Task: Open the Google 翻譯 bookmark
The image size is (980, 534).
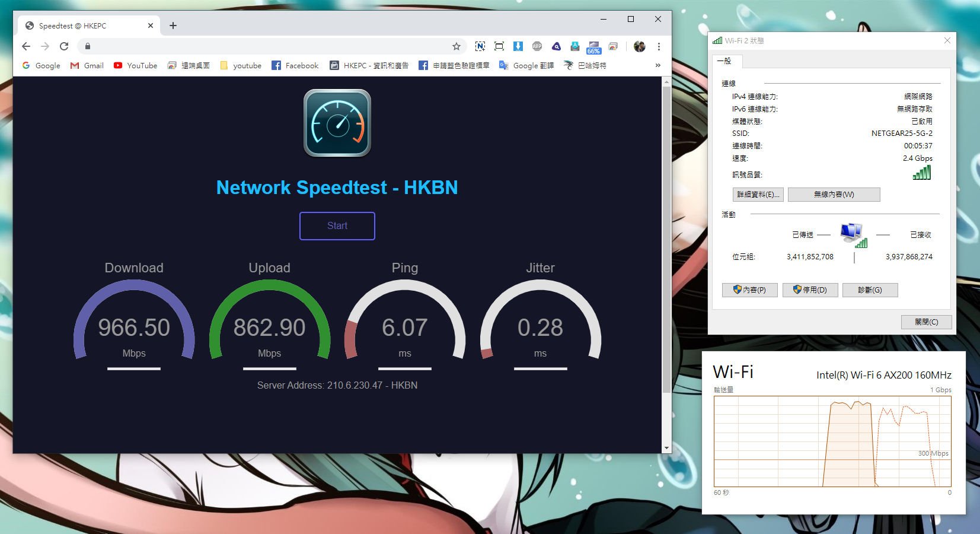Action: pos(526,66)
